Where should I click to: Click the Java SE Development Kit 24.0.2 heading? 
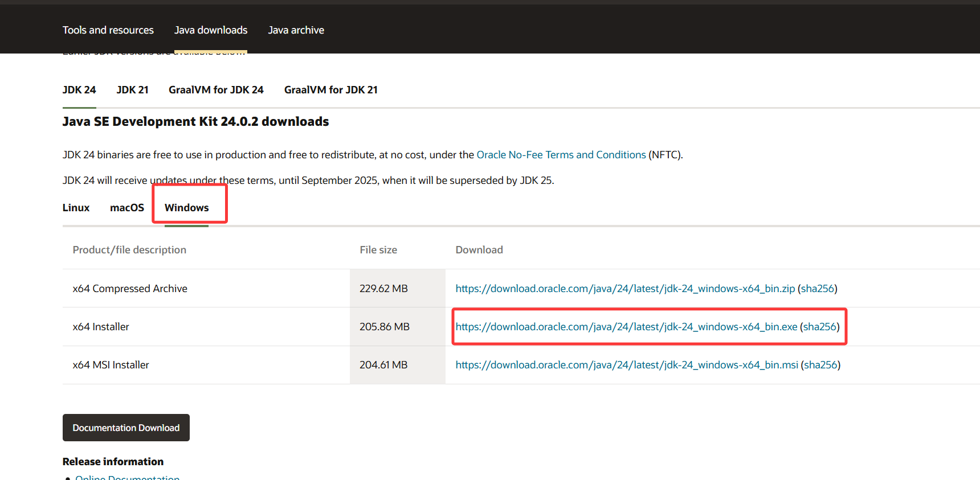click(x=195, y=122)
